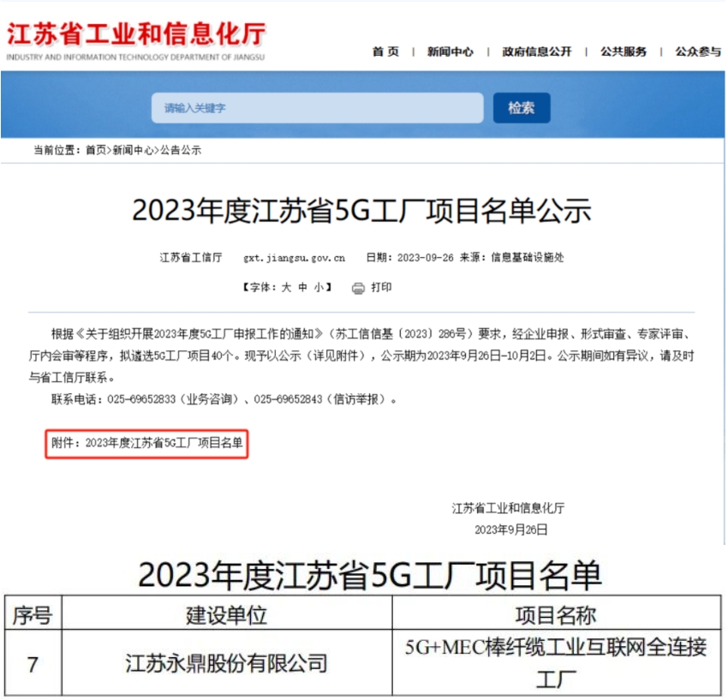Open the 公众参与 navigation item
The width and height of the screenshot is (728, 700).
pos(697,51)
